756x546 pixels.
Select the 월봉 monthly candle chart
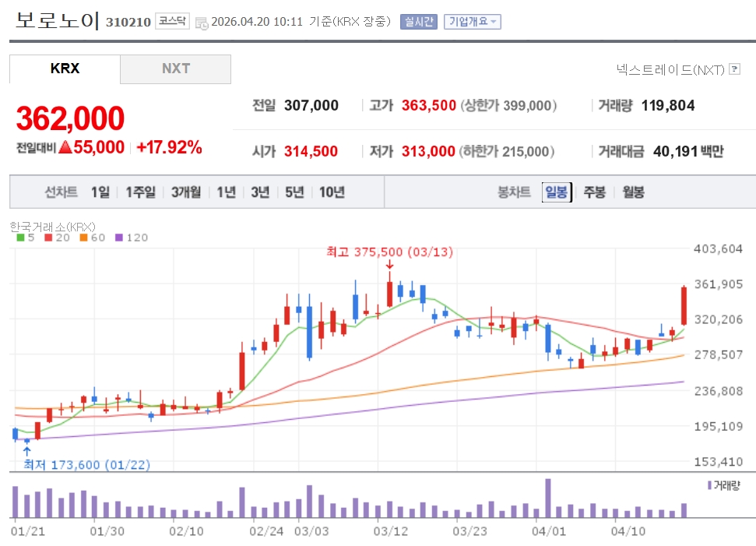coord(633,192)
